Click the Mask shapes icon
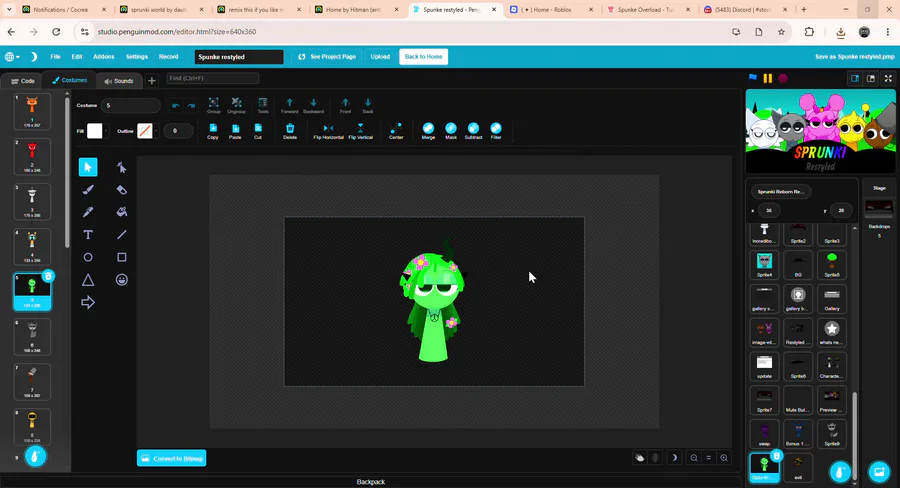The height and width of the screenshot is (488, 900). point(451,131)
